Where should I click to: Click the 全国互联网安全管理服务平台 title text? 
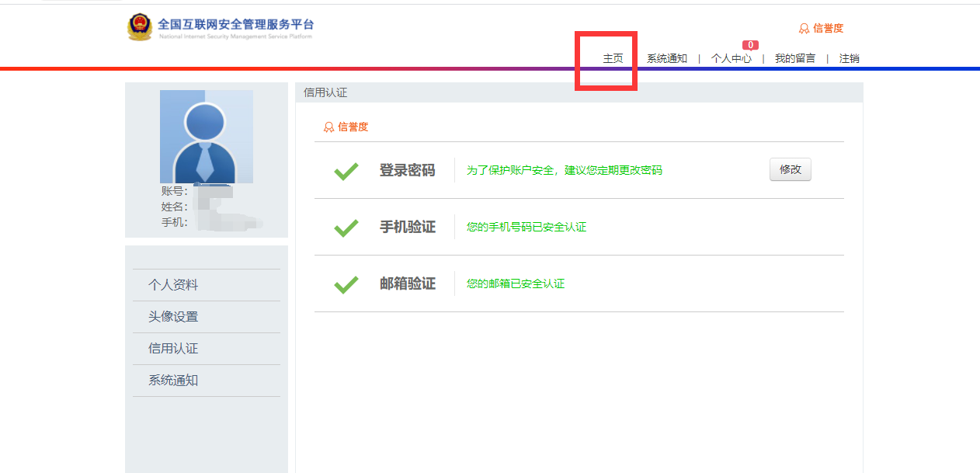[235, 24]
